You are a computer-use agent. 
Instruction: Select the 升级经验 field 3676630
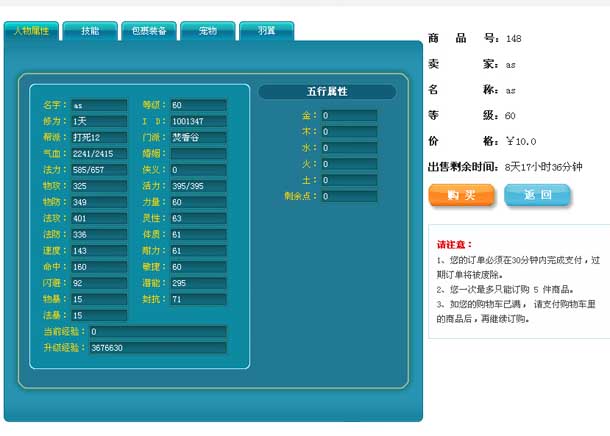[x=157, y=348]
